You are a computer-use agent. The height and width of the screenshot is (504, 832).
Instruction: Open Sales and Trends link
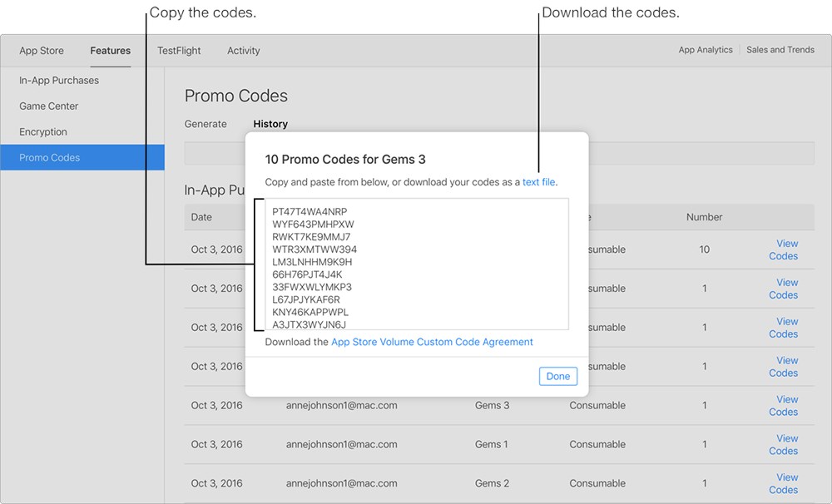[780, 50]
